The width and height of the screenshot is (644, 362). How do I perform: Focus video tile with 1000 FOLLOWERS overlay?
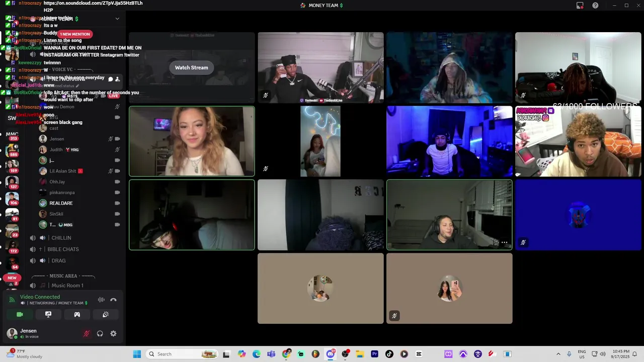[578, 141]
